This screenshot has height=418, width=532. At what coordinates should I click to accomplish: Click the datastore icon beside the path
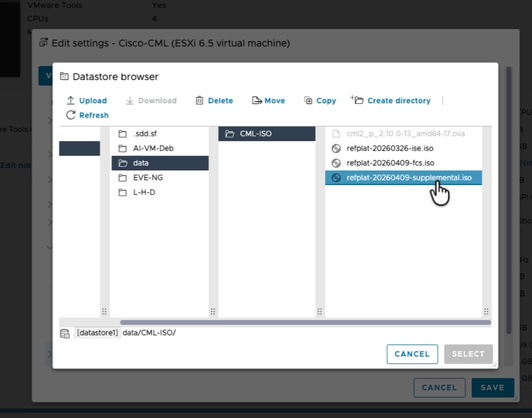tap(65, 333)
